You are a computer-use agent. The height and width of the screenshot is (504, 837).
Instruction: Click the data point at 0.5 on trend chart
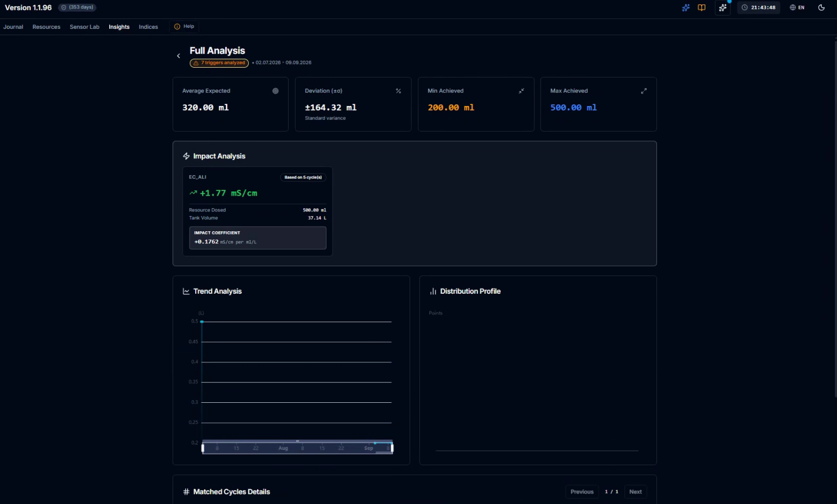[x=202, y=321]
